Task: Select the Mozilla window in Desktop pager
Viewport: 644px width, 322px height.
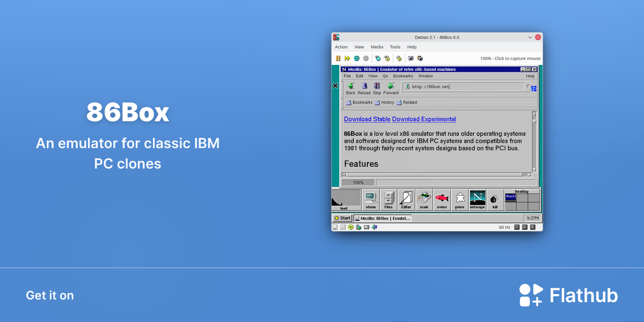Action: (x=511, y=197)
